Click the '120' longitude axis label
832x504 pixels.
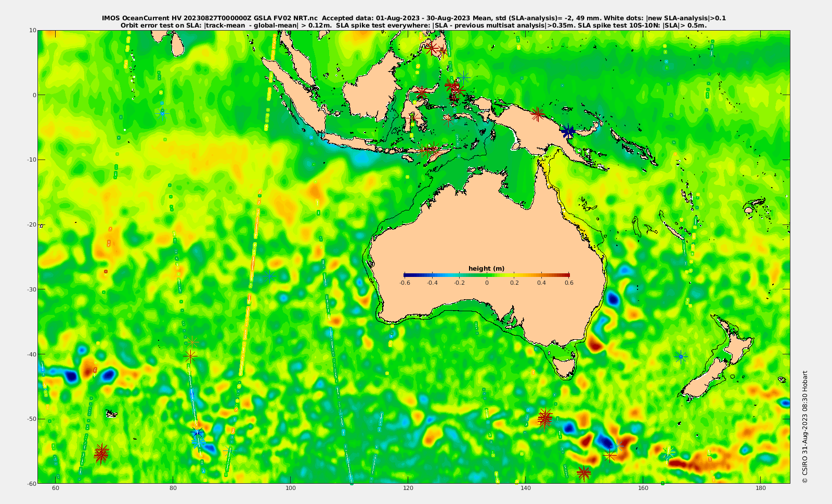(x=408, y=488)
